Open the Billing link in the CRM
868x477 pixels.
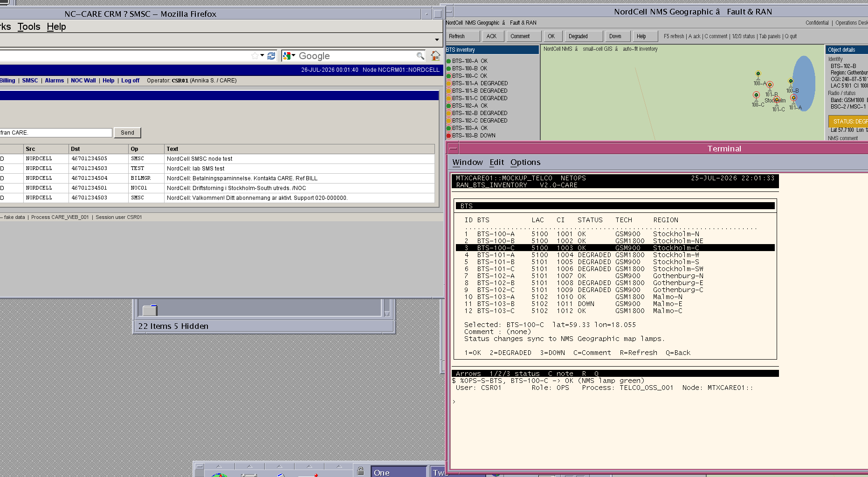point(7,81)
